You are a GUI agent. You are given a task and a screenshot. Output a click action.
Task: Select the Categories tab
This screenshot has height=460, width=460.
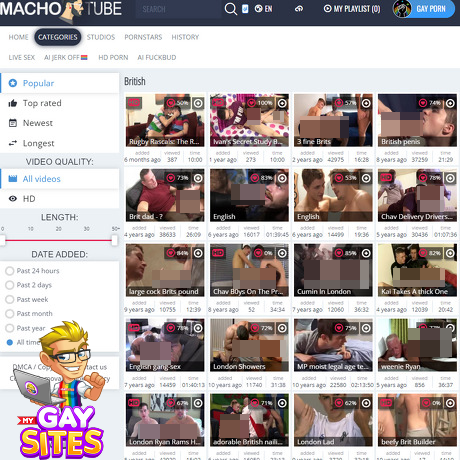point(58,37)
